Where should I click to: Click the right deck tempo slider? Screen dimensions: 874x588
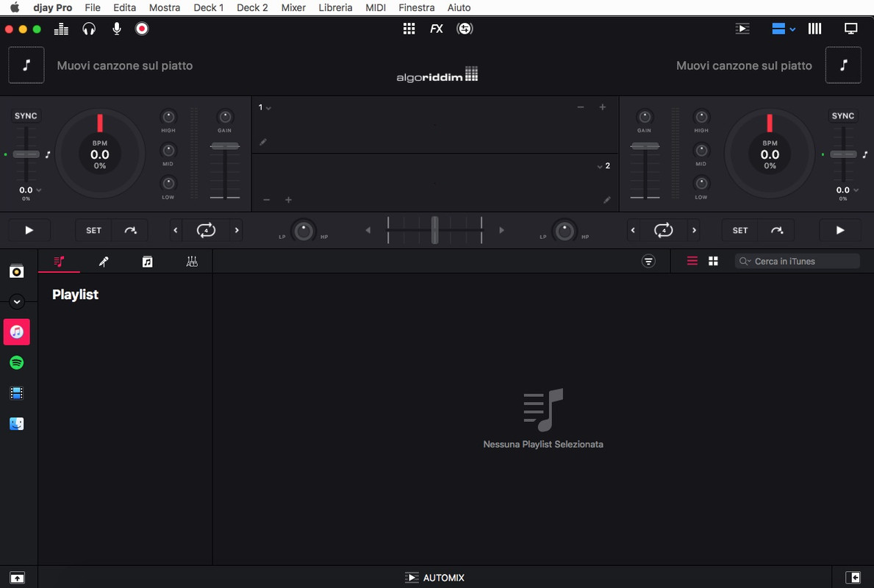click(843, 154)
